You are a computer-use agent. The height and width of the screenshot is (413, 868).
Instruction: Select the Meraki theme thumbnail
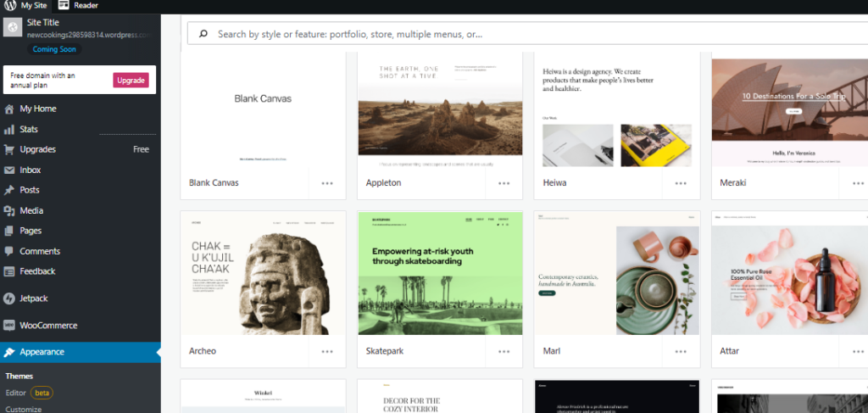point(790,109)
